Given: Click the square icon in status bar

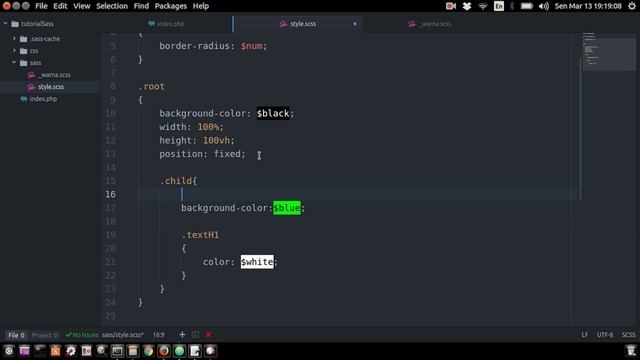Looking at the screenshot, I should (x=196, y=335).
